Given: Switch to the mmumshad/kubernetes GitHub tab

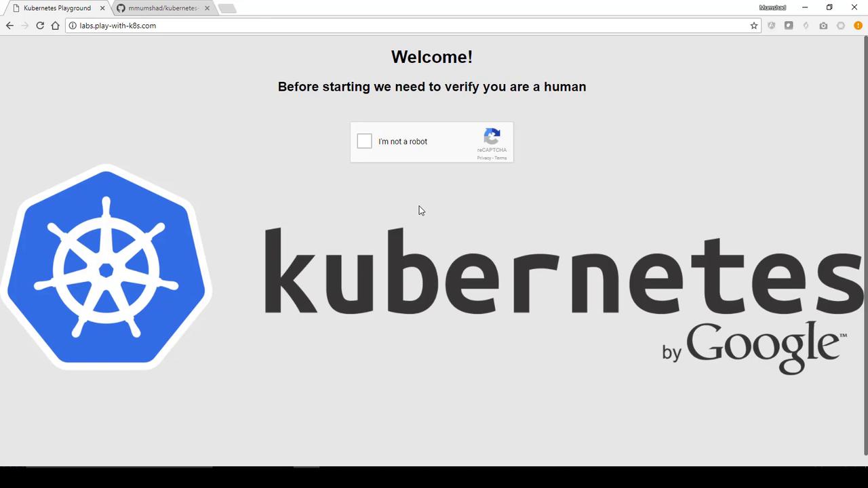Looking at the screenshot, I should coord(163,8).
